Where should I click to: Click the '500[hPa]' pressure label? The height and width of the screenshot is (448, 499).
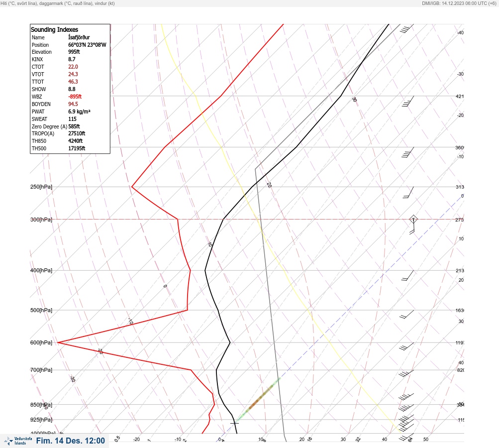(41, 310)
